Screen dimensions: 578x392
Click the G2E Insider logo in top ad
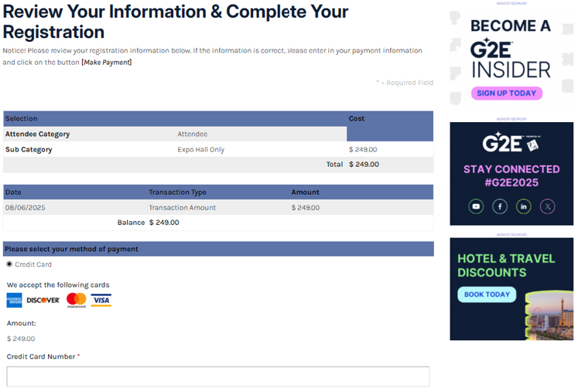(x=511, y=59)
